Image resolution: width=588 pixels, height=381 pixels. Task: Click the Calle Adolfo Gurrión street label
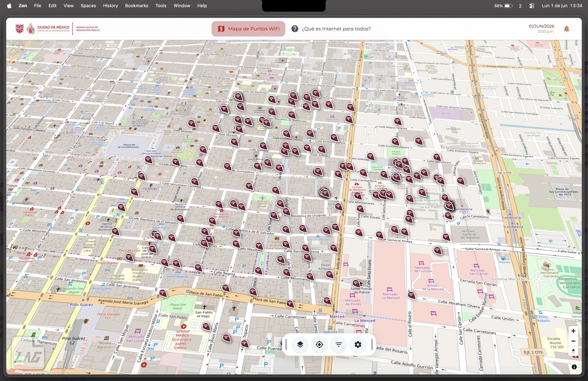tap(412, 365)
